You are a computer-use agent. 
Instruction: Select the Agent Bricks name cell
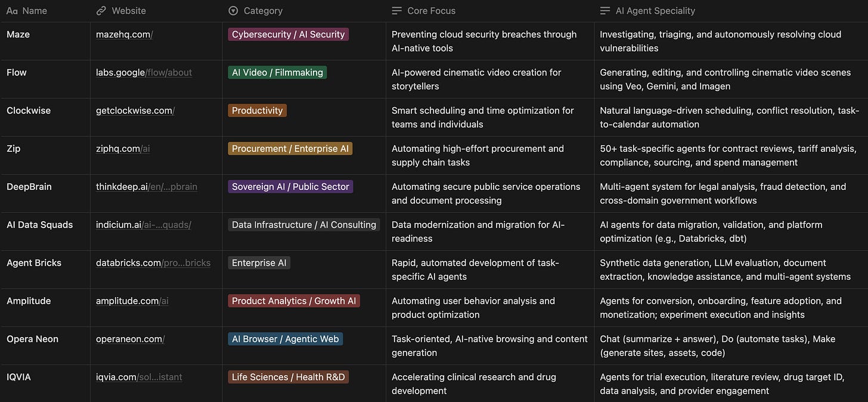[45, 270]
